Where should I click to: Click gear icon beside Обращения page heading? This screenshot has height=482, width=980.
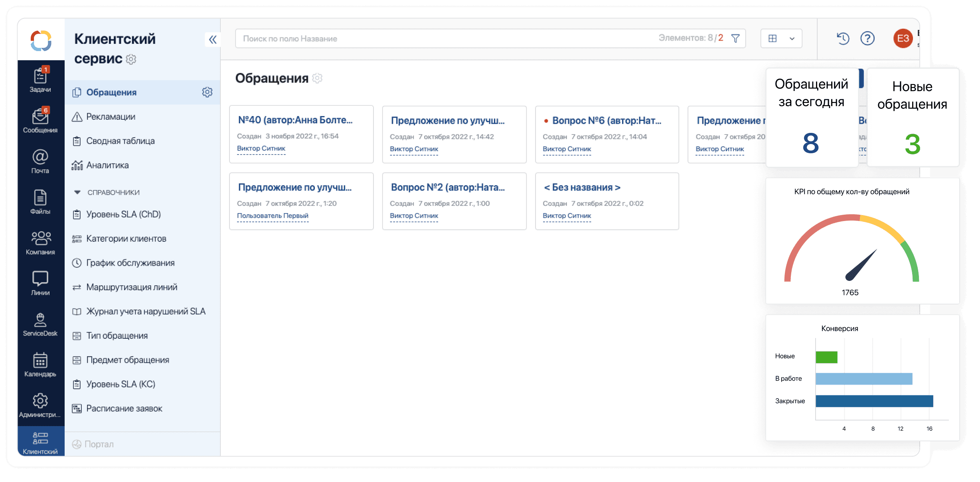click(317, 78)
